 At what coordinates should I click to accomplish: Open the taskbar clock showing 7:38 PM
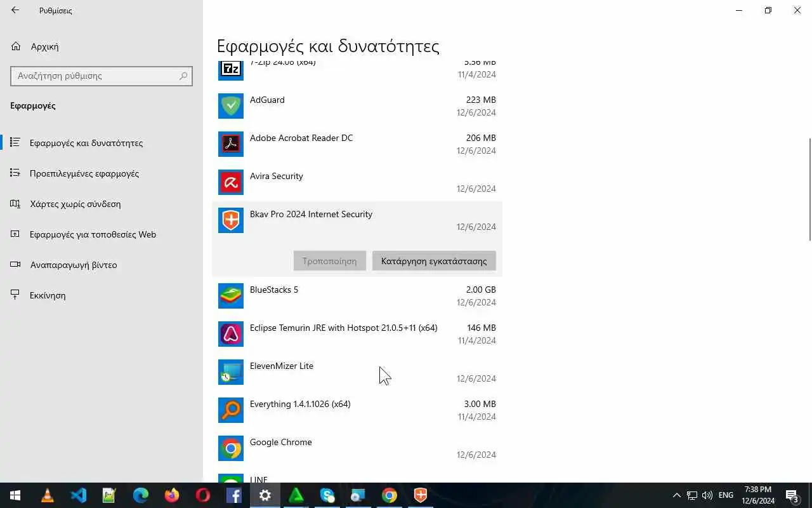758,495
